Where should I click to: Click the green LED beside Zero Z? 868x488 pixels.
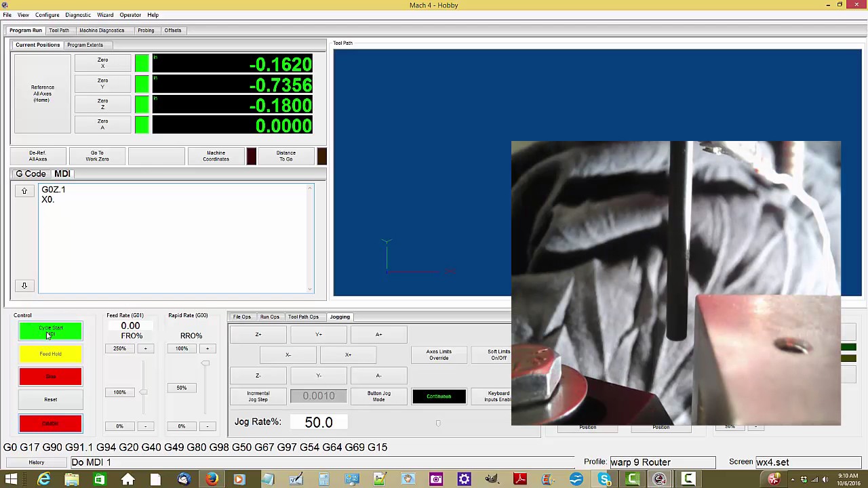tap(142, 104)
